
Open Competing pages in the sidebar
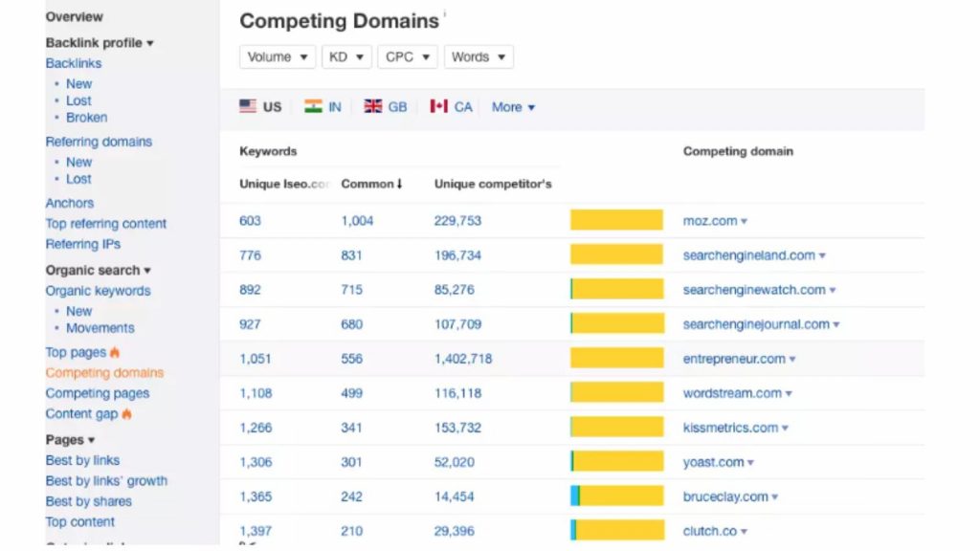98,393
